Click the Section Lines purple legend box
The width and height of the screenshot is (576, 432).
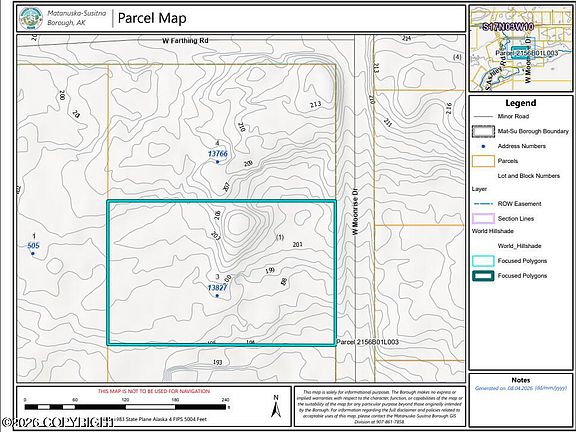point(483,219)
